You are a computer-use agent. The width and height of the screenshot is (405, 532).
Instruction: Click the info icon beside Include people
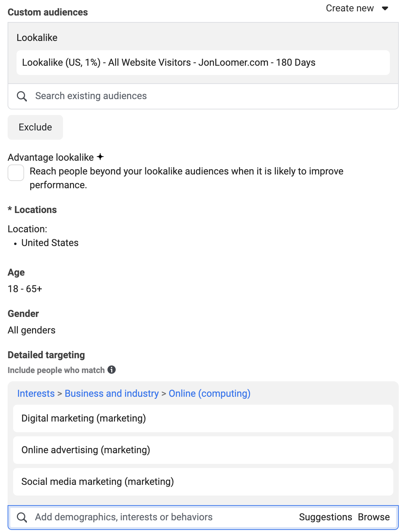112,370
